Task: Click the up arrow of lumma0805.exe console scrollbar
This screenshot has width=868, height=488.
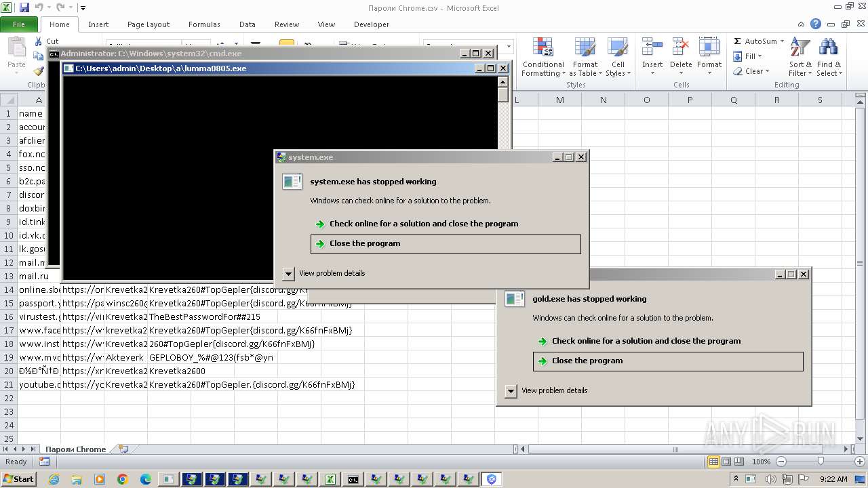Action: coord(502,82)
